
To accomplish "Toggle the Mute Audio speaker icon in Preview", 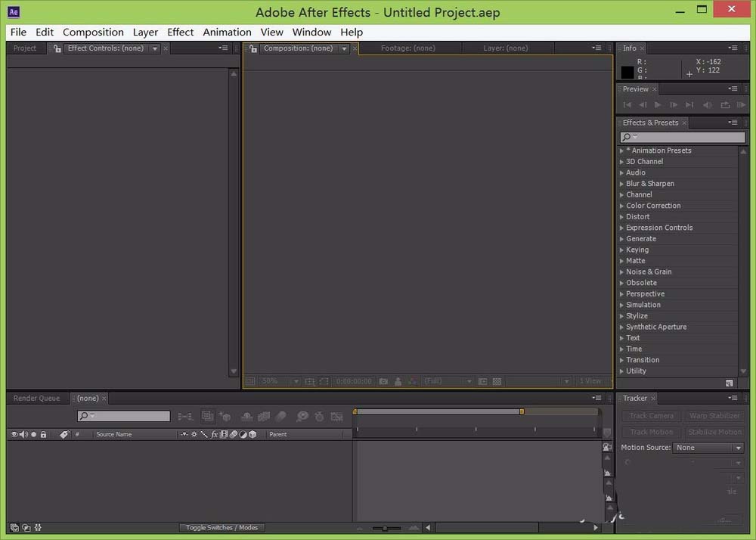I will (708, 104).
